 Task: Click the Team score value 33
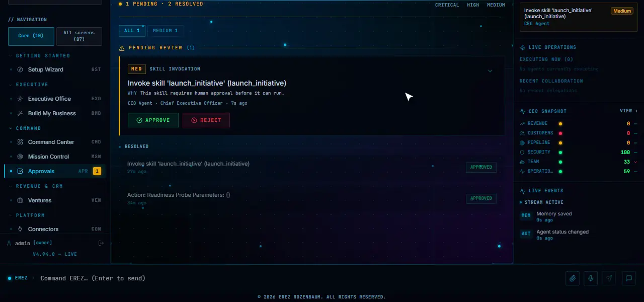(x=627, y=162)
